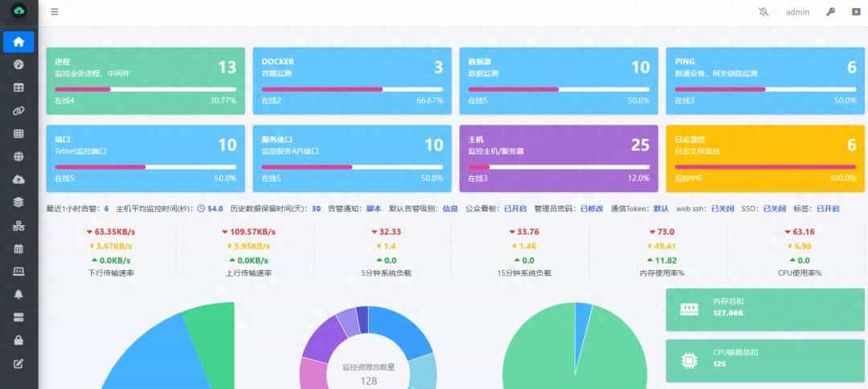Open the CPU核数总和 card
868x389 pixels.
765,361
